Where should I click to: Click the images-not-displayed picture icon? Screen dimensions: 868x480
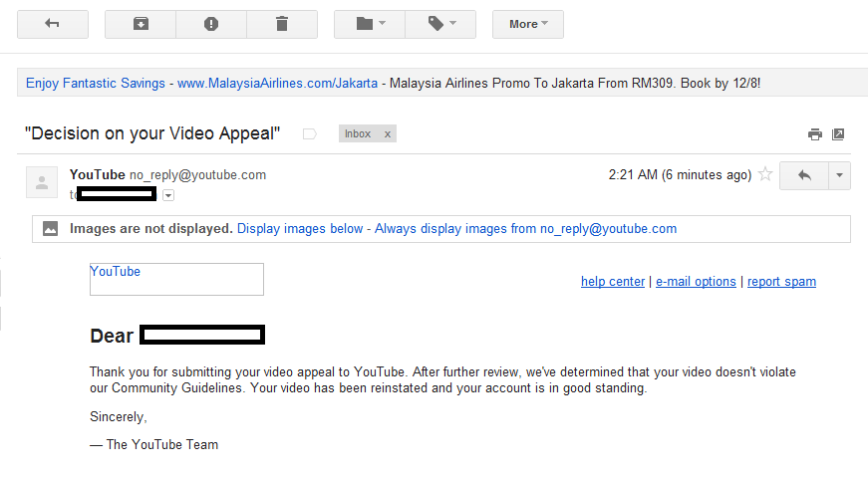point(51,228)
